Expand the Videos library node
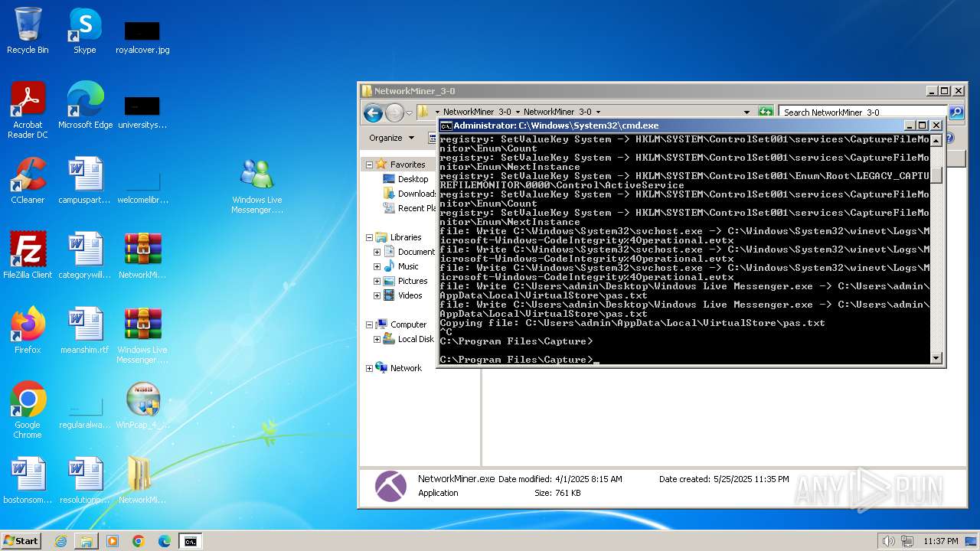This screenshot has width=980, height=551. [377, 295]
